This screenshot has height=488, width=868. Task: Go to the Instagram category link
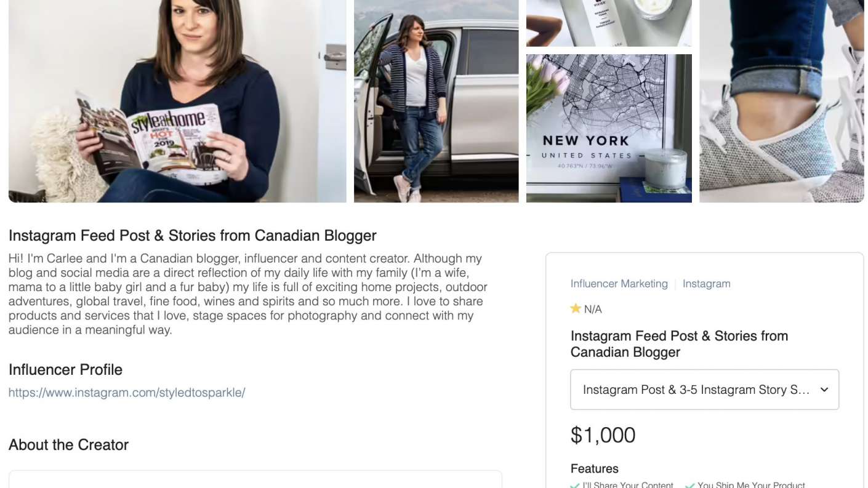click(706, 284)
